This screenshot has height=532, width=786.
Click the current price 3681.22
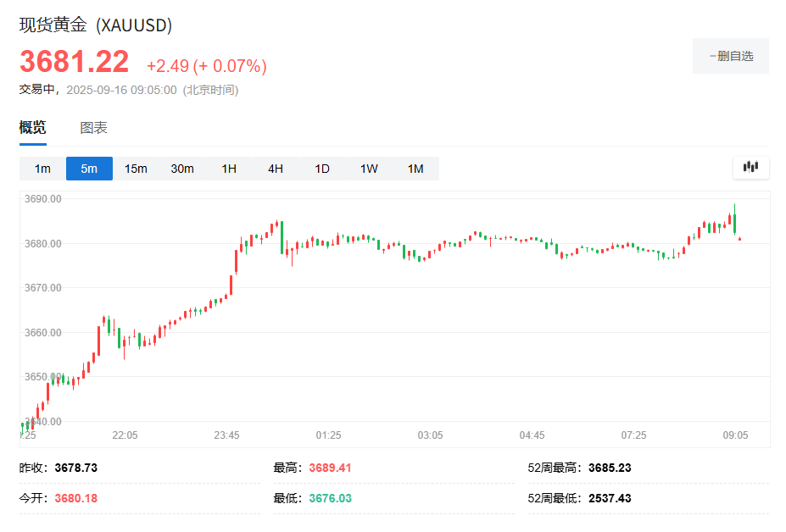pyautogui.click(x=73, y=60)
